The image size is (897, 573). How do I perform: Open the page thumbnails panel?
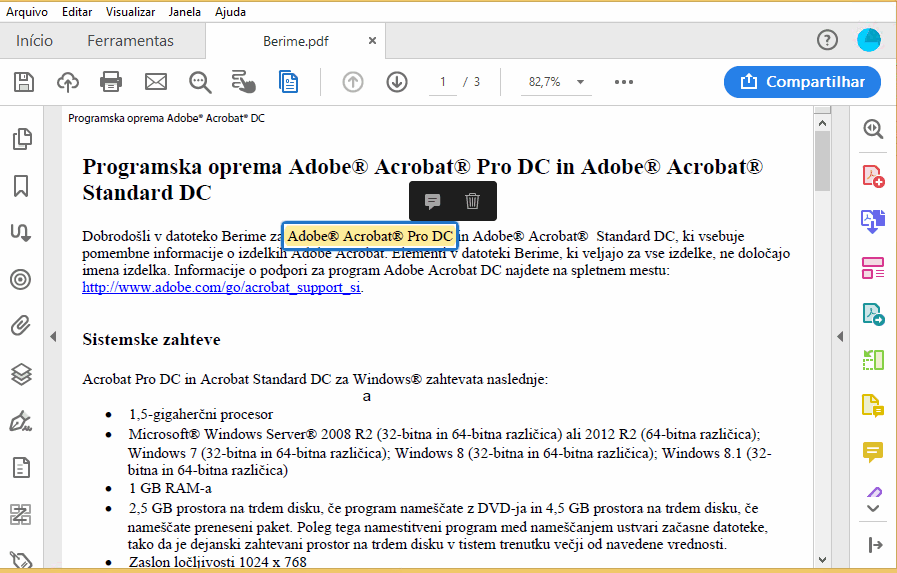click(22, 139)
